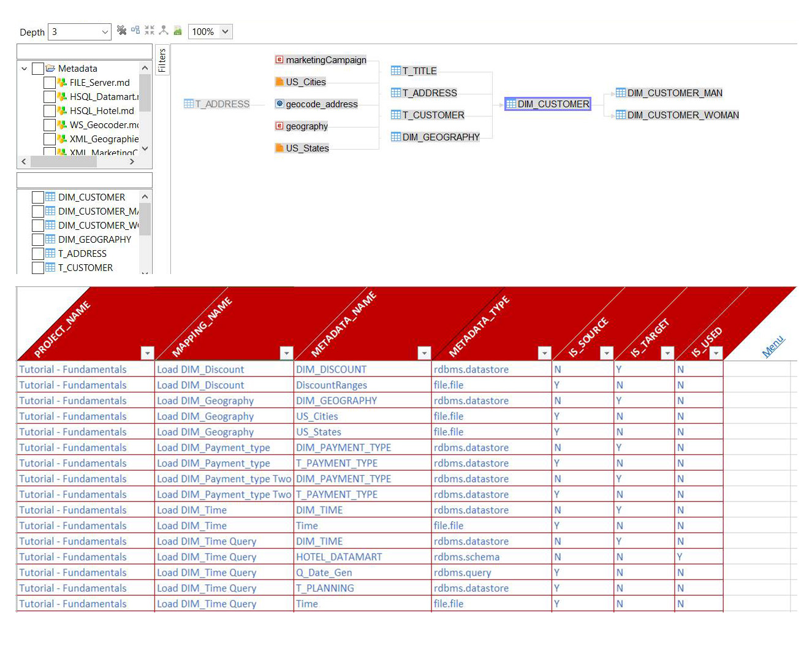812x656 pixels.
Task: Click the rdbms.query cell
Action: 491,573
